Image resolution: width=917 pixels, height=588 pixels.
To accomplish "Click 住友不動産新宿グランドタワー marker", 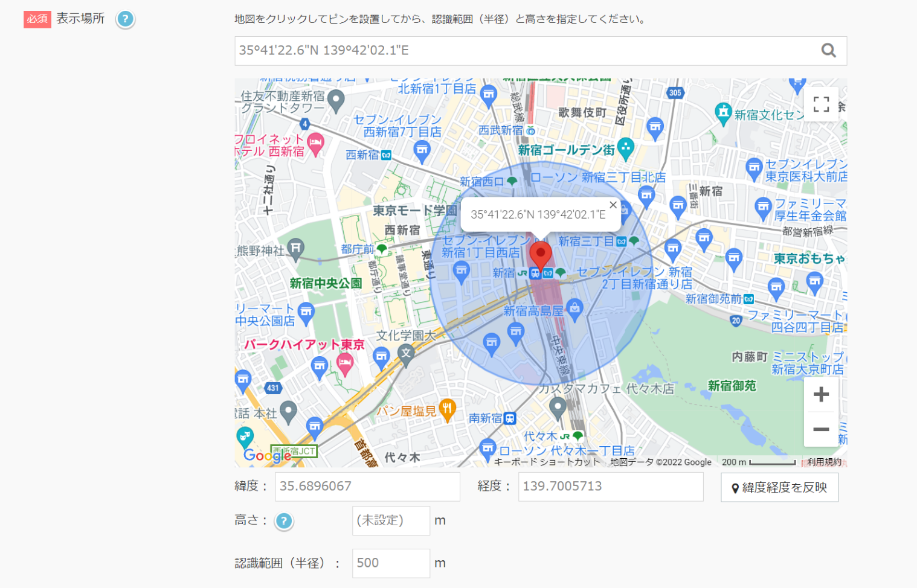I will [x=336, y=101].
